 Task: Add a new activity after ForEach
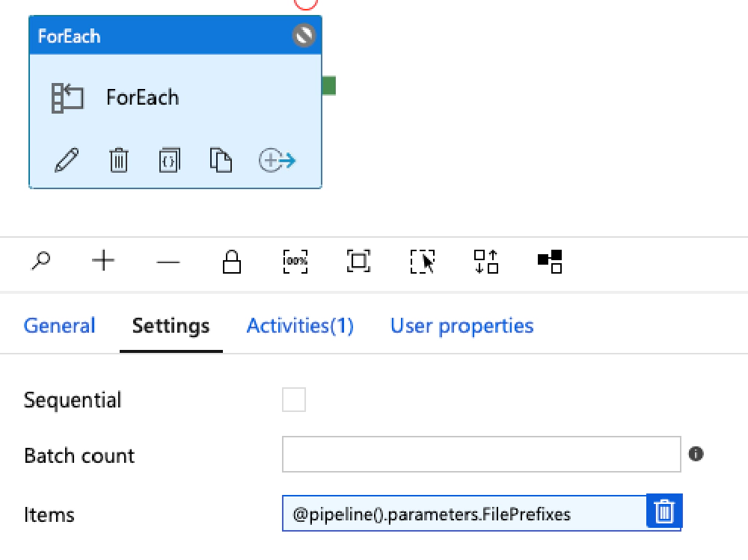coord(276,159)
